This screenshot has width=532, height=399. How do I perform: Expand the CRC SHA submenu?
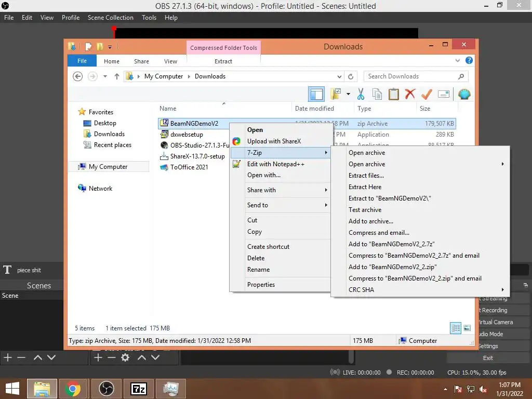tap(420, 290)
